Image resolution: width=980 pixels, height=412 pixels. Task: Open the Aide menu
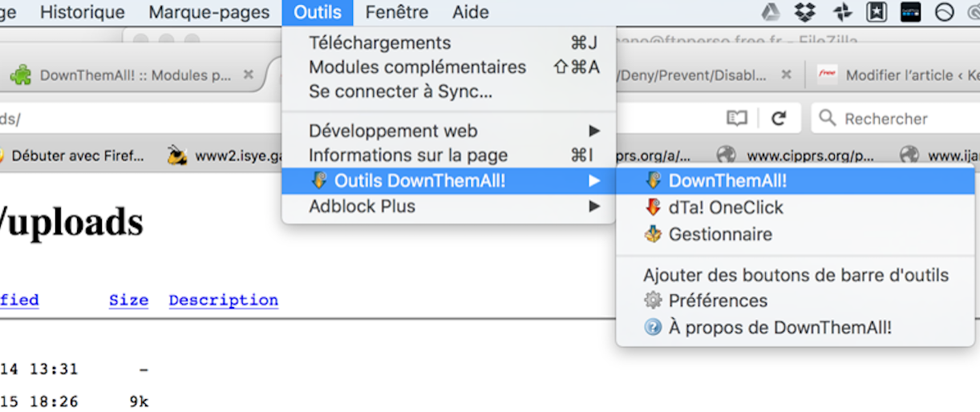[x=471, y=12]
